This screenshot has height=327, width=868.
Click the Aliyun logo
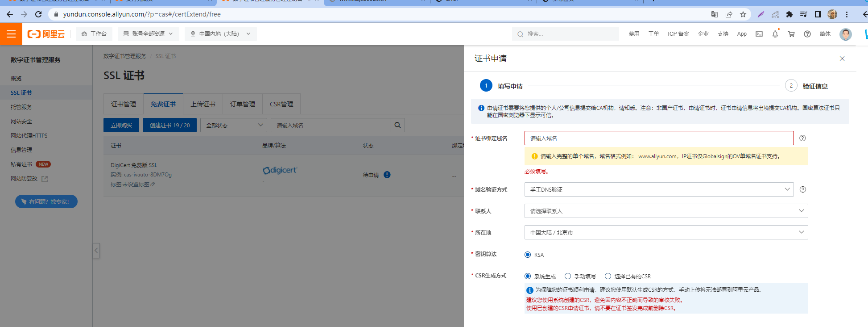46,34
